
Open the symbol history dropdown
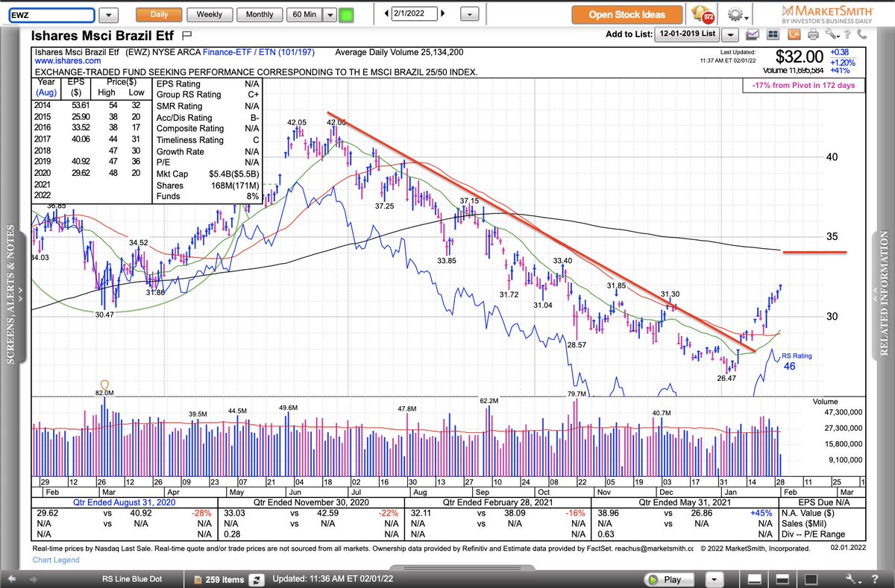(109, 15)
